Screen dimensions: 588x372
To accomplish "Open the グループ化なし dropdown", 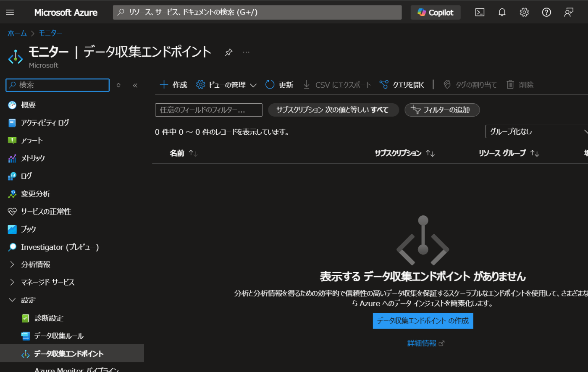I will click(537, 131).
